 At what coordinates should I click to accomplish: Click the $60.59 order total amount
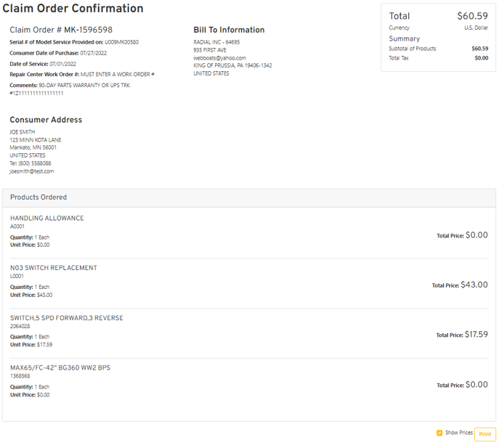coord(472,16)
